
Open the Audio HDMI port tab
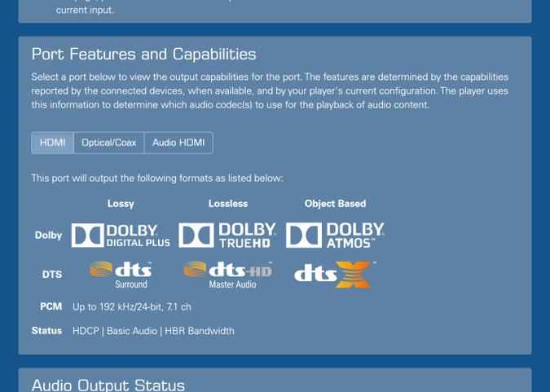178,143
